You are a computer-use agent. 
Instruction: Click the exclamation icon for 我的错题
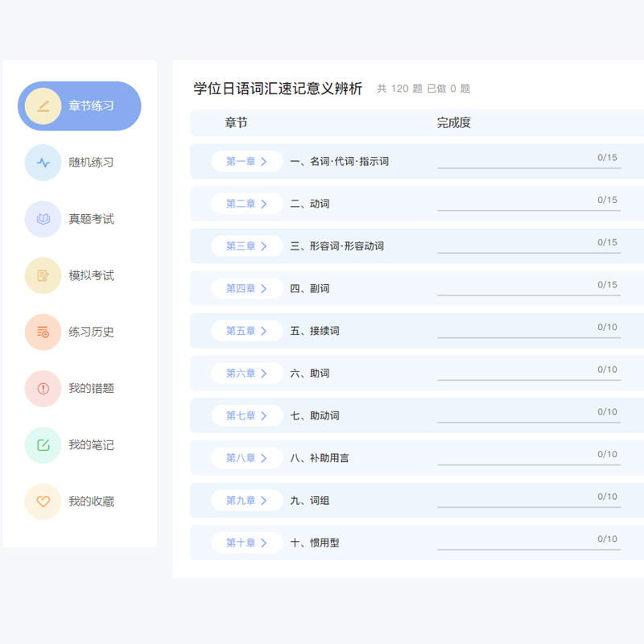click(43, 389)
